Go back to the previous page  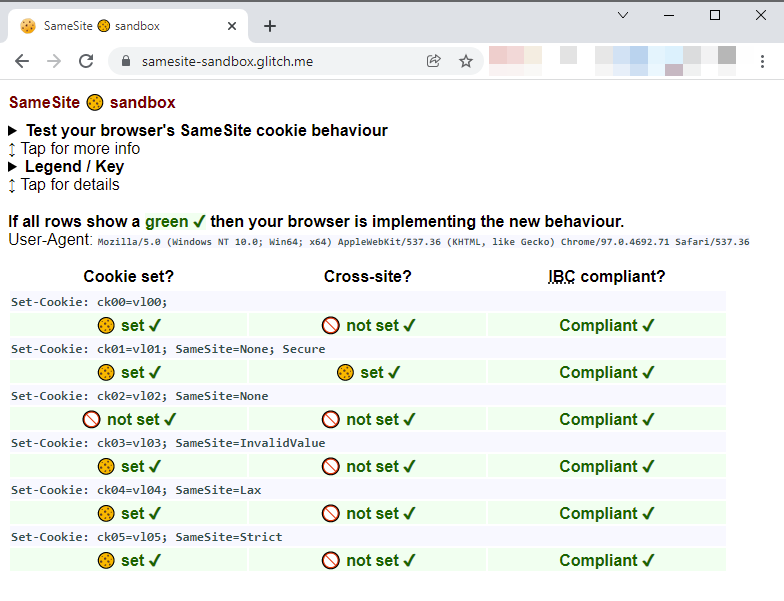(22, 61)
